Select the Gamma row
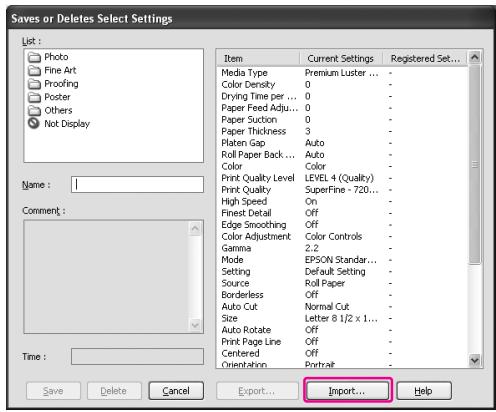496x412 pixels. click(342, 248)
